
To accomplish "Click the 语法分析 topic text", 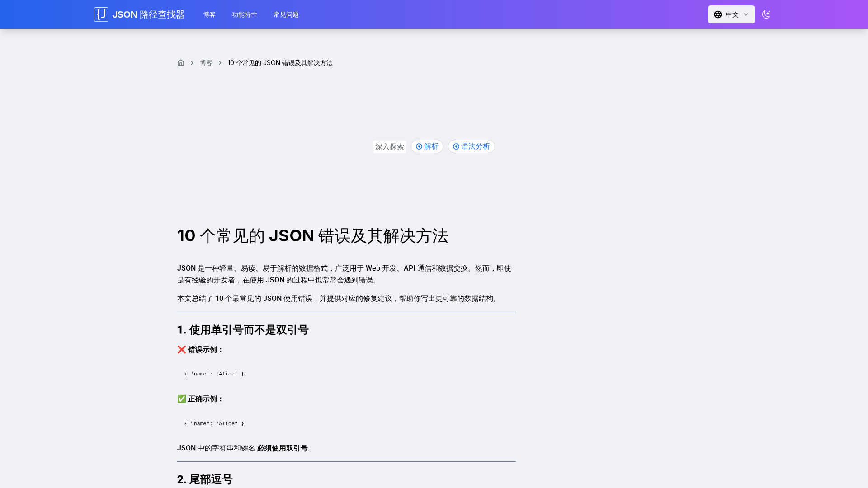I will pyautogui.click(x=475, y=146).
